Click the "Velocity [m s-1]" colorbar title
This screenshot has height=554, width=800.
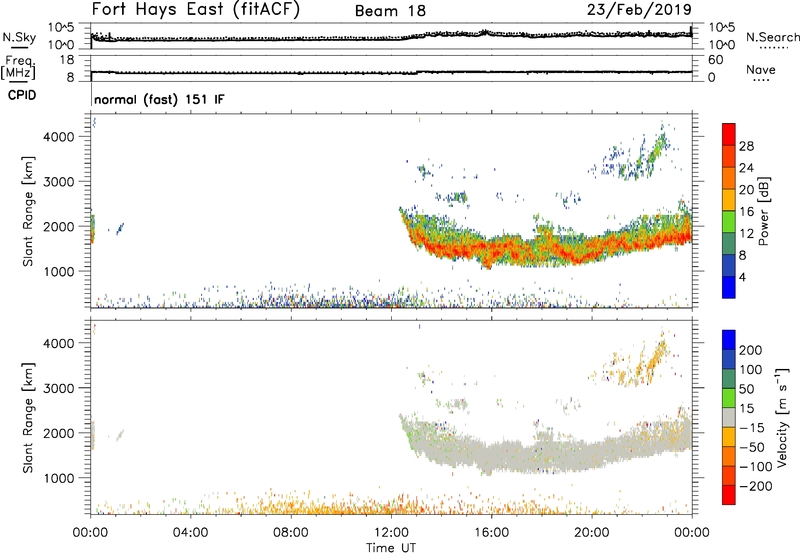(782, 417)
